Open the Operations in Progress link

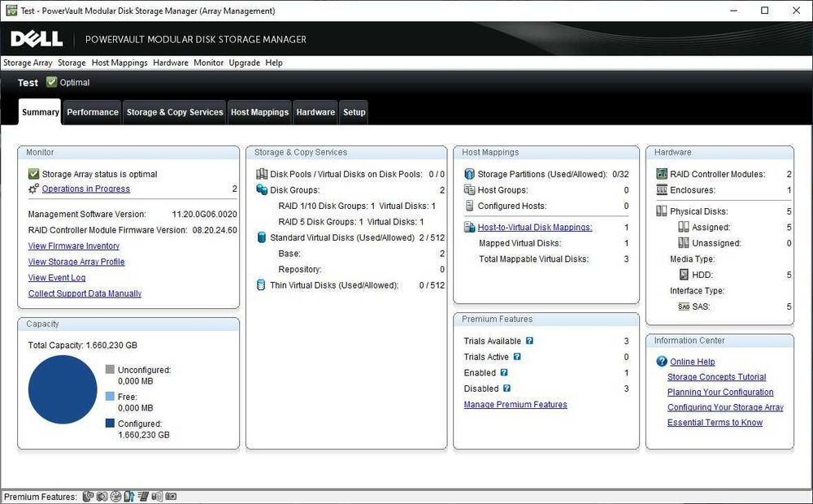[x=86, y=189]
